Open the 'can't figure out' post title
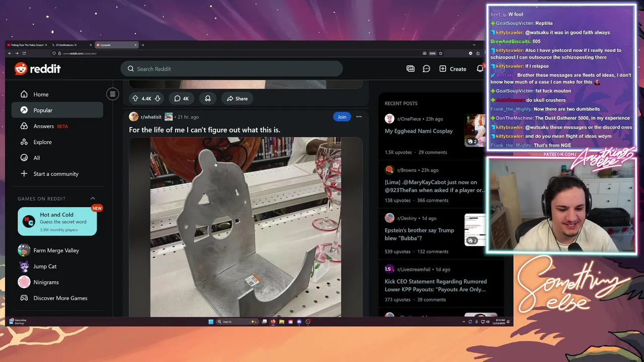The height and width of the screenshot is (362, 644). [205, 130]
